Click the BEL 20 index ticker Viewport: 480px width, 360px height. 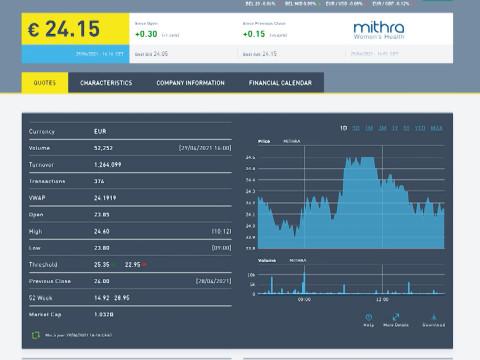(x=260, y=4)
